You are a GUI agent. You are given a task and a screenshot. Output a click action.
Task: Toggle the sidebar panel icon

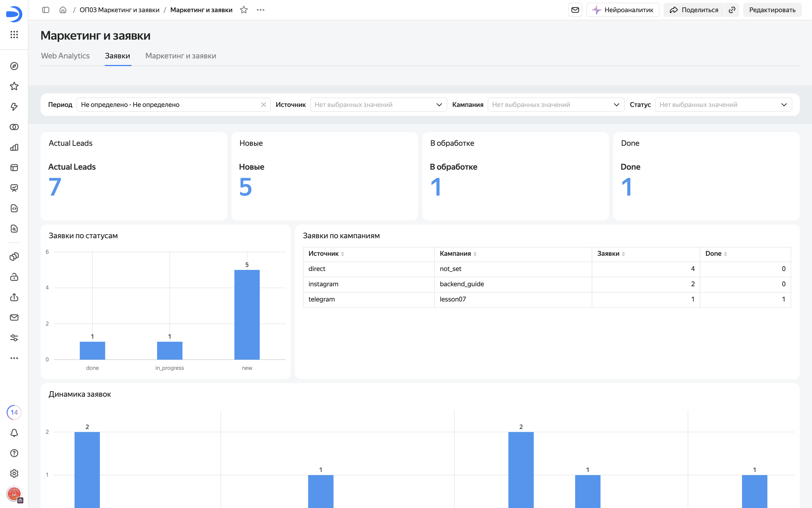46,10
